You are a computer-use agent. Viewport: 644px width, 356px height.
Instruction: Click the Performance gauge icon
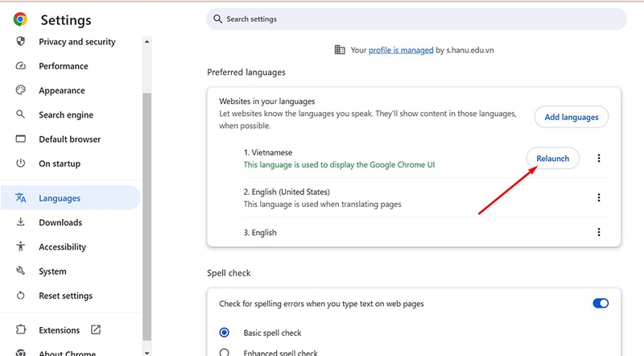click(x=21, y=66)
